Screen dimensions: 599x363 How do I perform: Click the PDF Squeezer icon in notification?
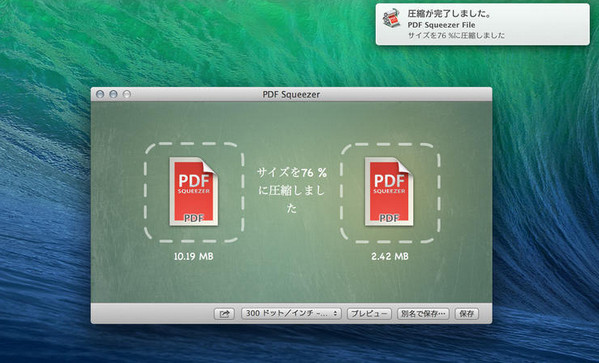pyautogui.click(x=392, y=18)
